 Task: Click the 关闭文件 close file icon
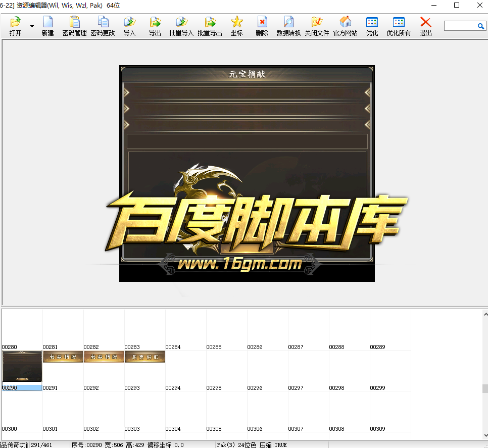317,26
